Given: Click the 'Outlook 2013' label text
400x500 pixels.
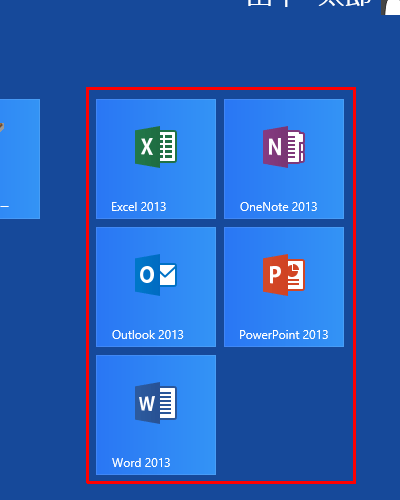Looking at the screenshot, I should point(148,335).
